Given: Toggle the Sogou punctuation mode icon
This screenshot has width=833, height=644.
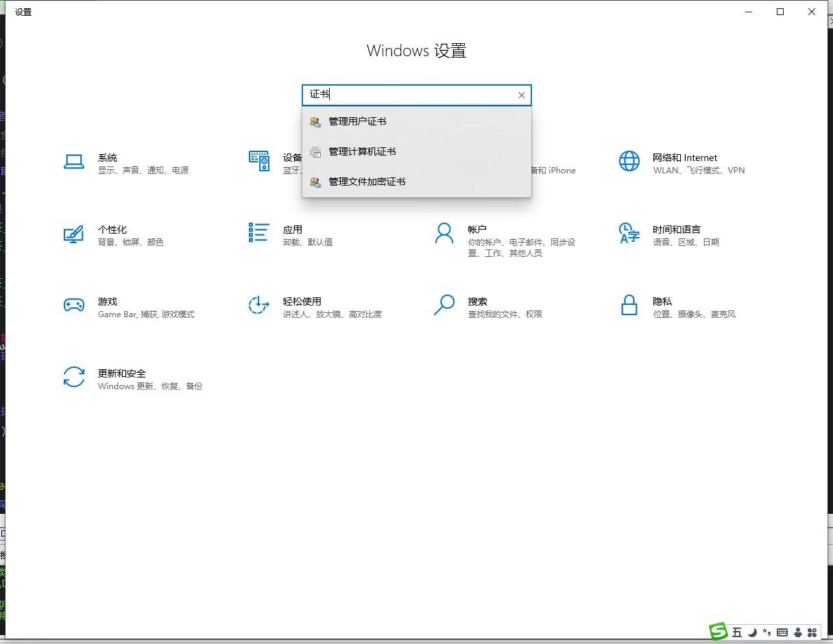Looking at the screenshot, I should 767,632.
